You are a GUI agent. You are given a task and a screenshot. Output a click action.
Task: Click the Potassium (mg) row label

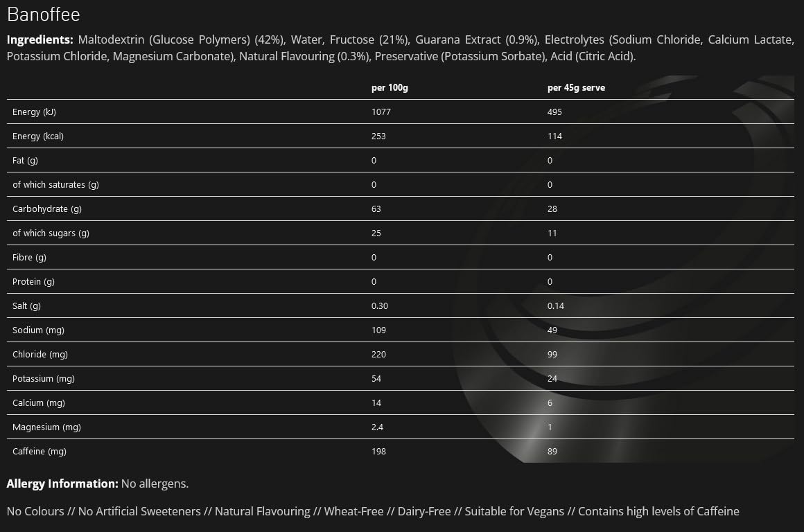tap(44, 379)
